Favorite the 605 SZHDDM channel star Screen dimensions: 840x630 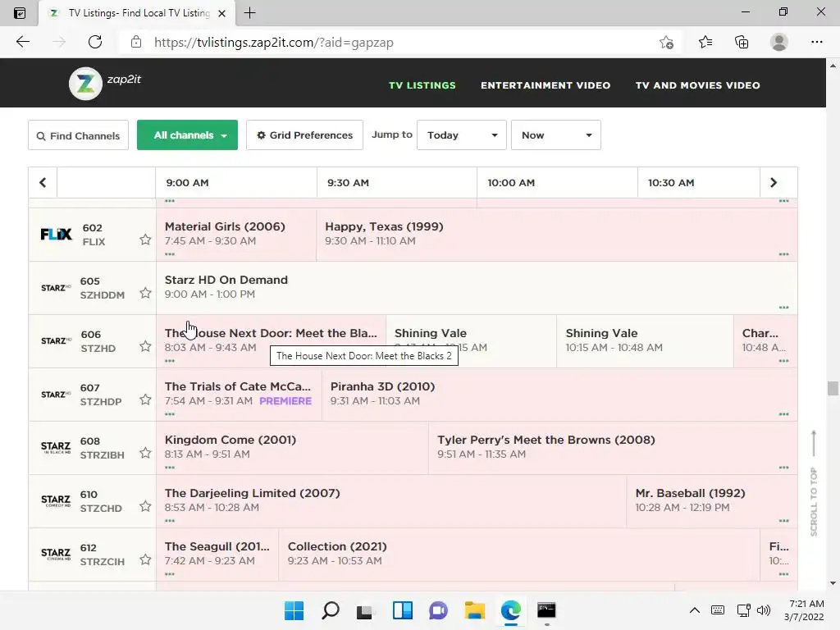pyautogui.click(x=145, y=293)
